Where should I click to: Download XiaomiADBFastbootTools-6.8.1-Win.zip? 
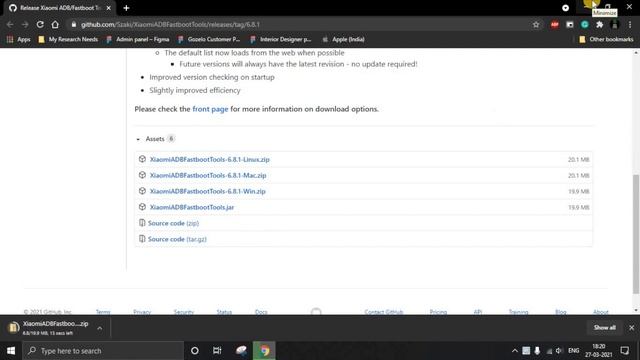(x=208, y=191)
